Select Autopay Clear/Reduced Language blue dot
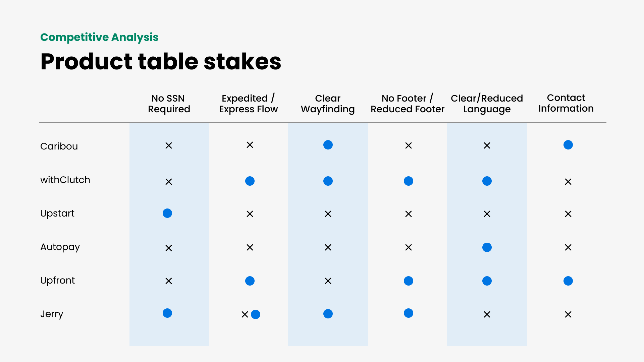 click(487, 247)
